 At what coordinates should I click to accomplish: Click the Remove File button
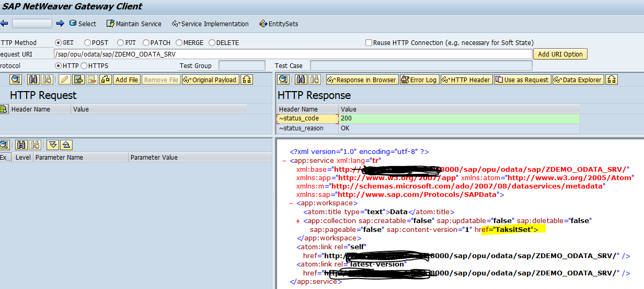pos(162,80)
